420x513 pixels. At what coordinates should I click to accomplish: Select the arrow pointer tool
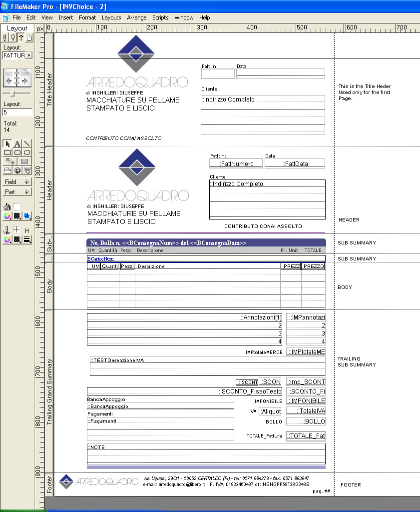pos(7,143)
